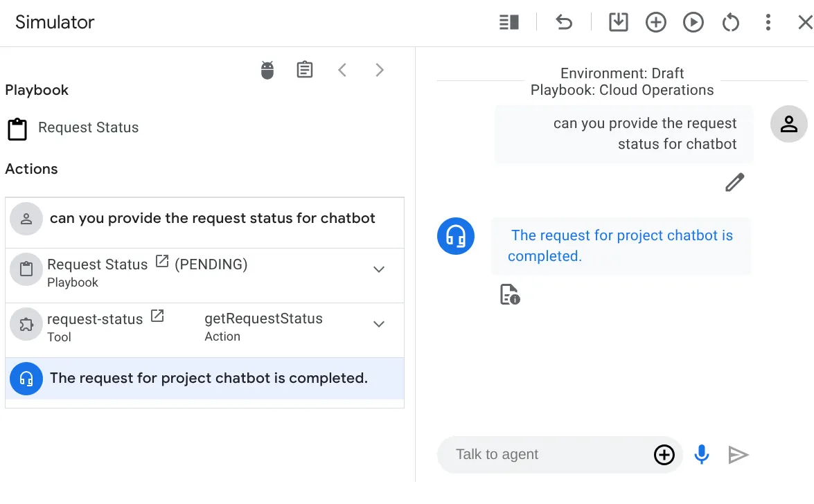Open the clipboard conversation summary icon
This screenshot has width=814, height=504.
tap(305, 69)
